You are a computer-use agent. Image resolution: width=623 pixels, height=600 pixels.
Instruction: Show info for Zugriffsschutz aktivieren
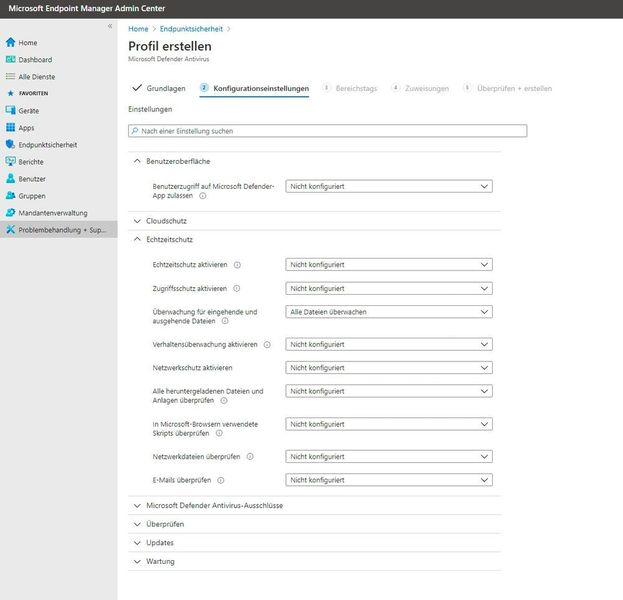237,288
